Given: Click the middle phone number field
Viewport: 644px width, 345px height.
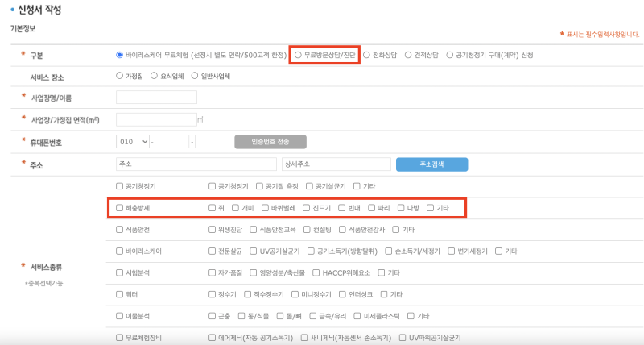Looking at the screenshot, I should coord(171,141).
